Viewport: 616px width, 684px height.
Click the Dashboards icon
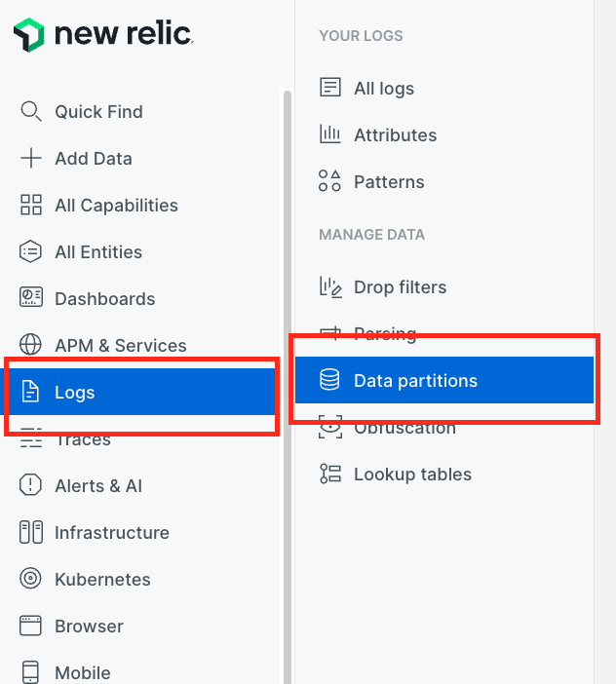tap(31, 298)
